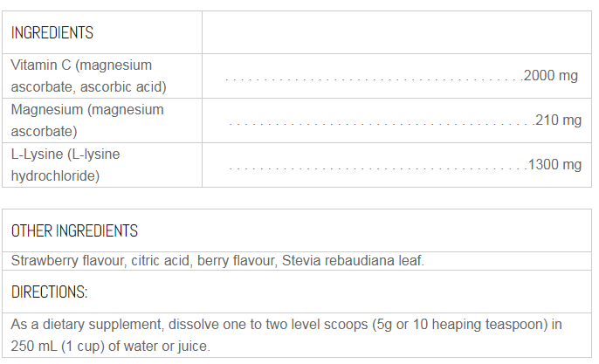Click "As a dietary supplement" in directions
This screenshot has height=364, width=599.
coord(80,324)
